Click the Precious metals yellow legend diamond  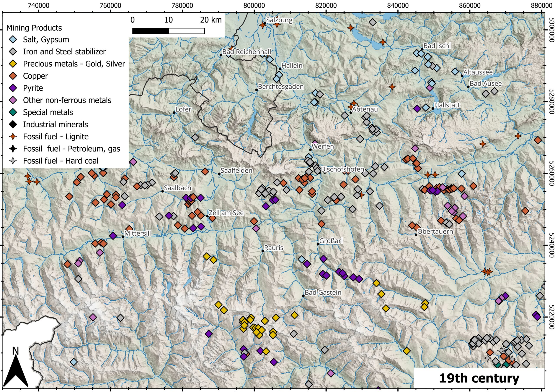click(13, 64)
